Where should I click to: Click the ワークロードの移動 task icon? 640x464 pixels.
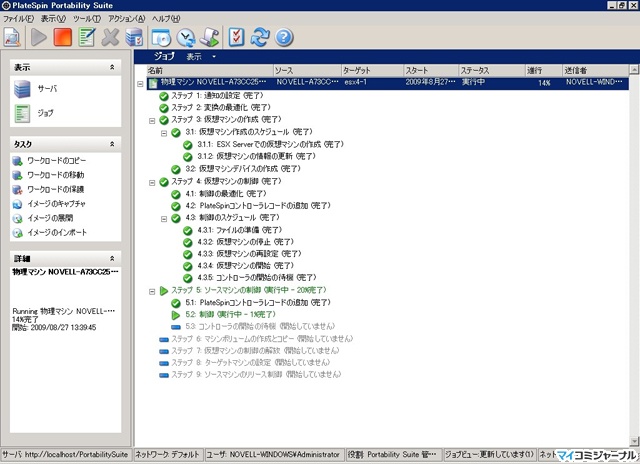pyautogui.click(x=17, y=175)
